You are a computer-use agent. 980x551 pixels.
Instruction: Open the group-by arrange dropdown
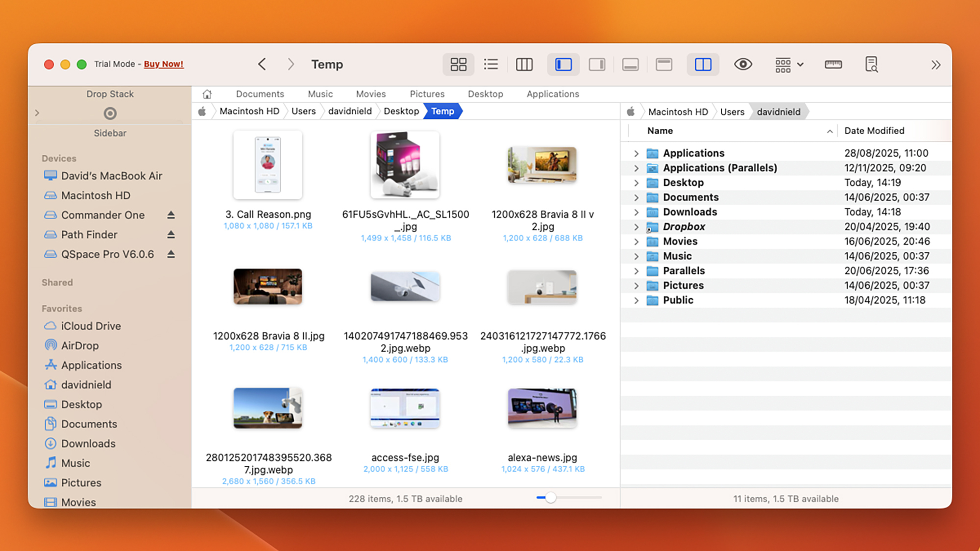[x=788, y=64]
